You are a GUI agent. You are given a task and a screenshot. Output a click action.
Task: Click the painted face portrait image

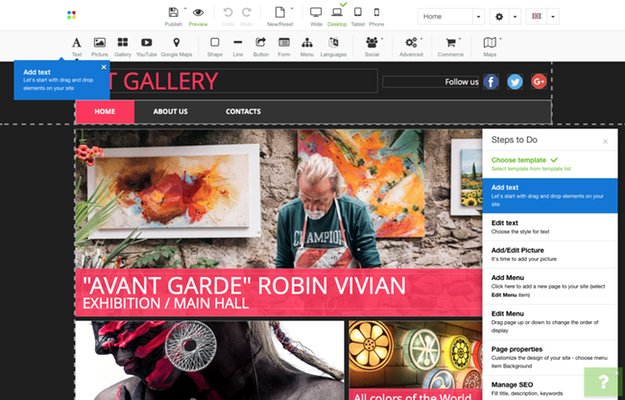(x=209, y=360)
